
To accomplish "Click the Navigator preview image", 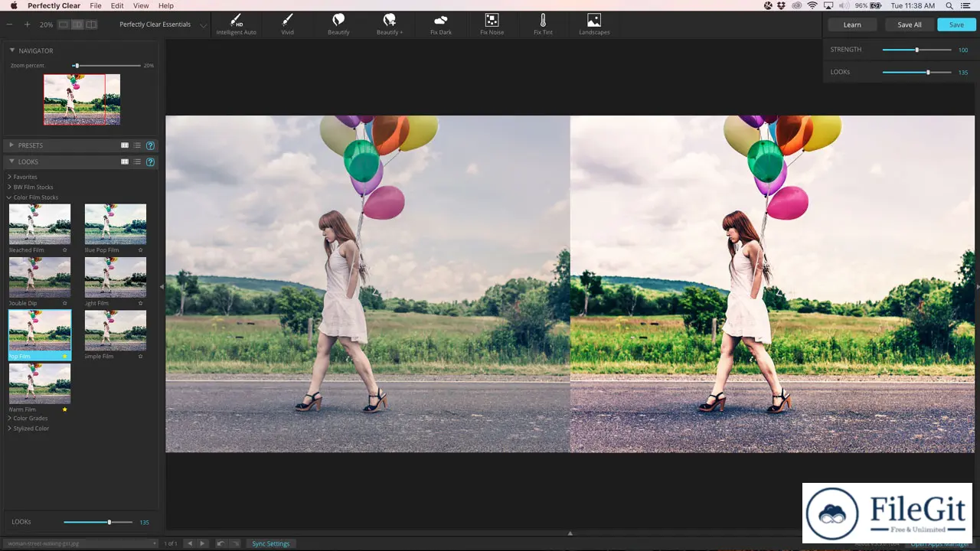I will coord(82,99).
